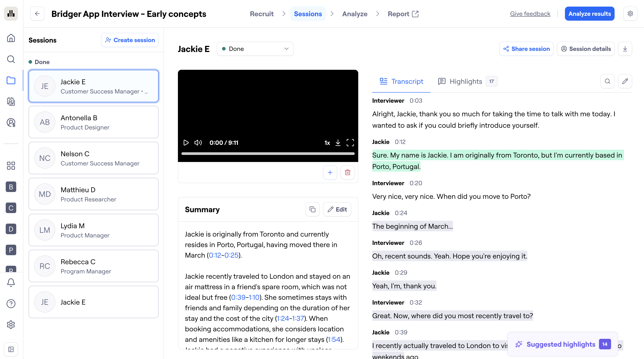Change playback speed 1x
This screenshot has height=359, width=644.
click(327, 143)
